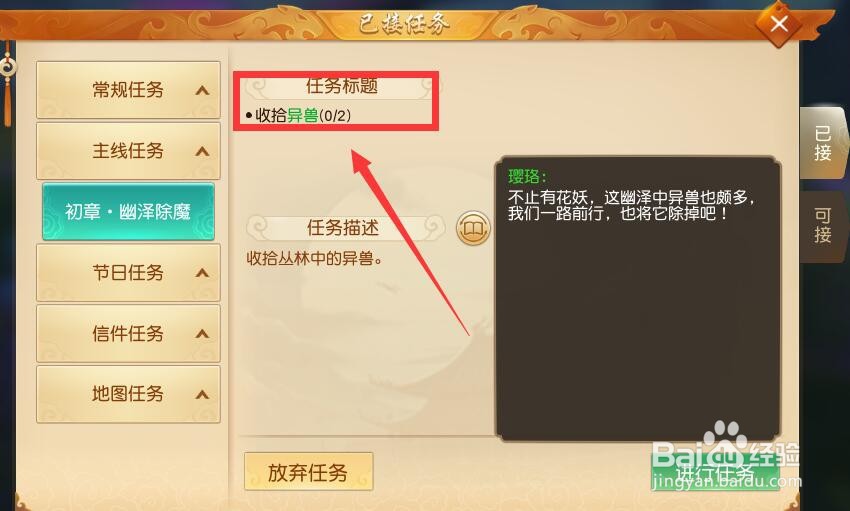Select the 信件任务 category label
The height and width of the screenshot is (511, 850).
[x=128, y=333]
